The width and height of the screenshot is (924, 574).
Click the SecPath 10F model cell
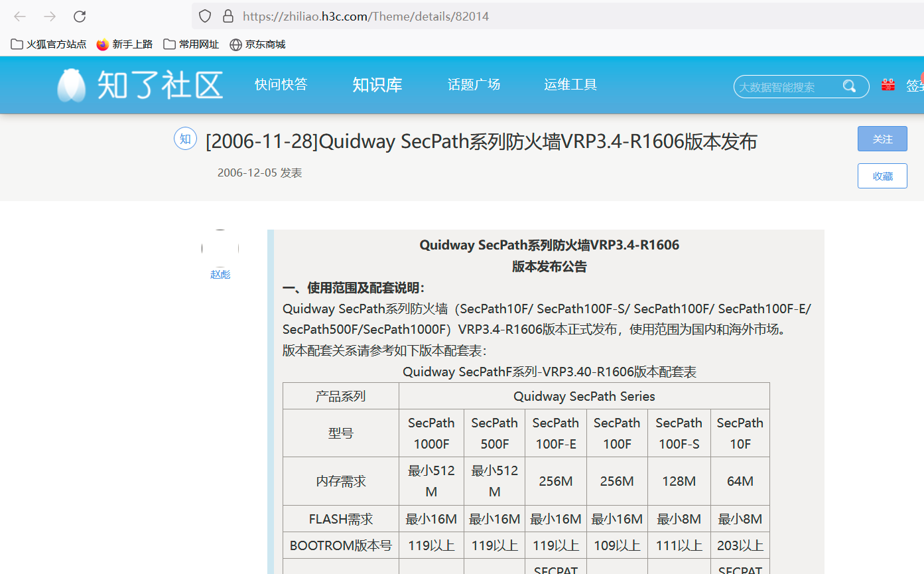click(x=740, y=433)
